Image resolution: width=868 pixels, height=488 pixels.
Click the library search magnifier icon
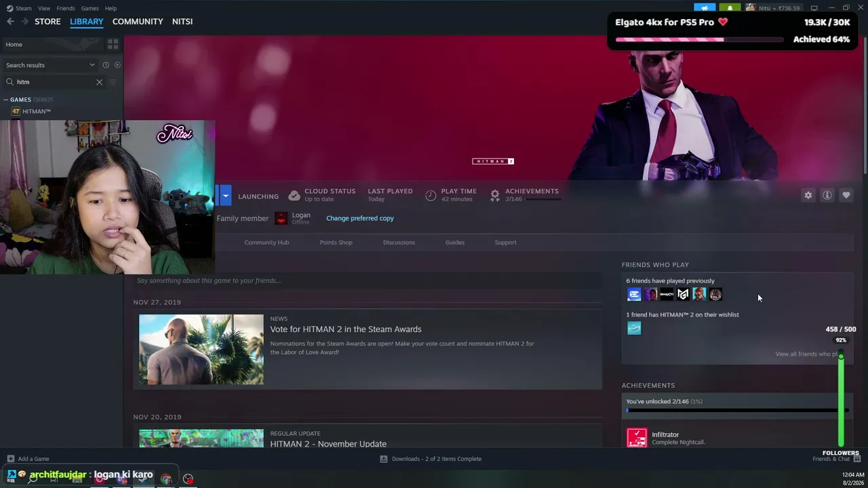pyautogui.click(x=9, y=82)
